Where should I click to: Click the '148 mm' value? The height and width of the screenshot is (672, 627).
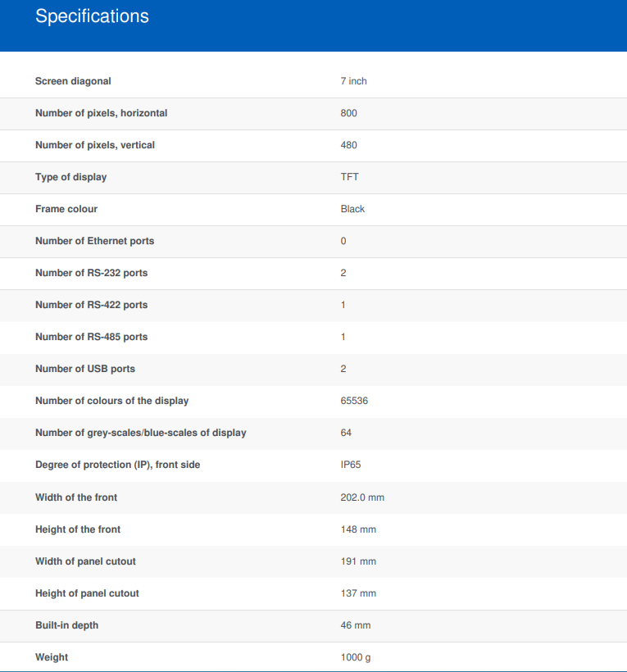[x=358, y=529]
